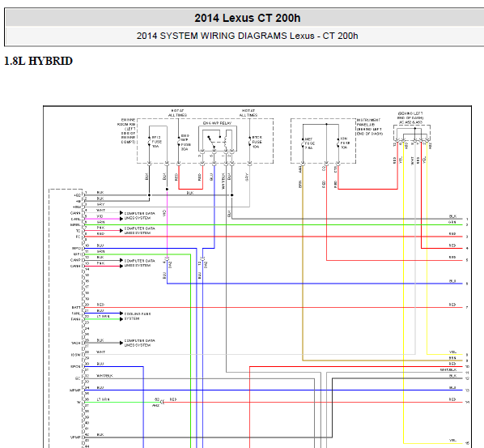
Task: Click the VPMP terminal label at pin 42
Action: (x=75, y=437)
